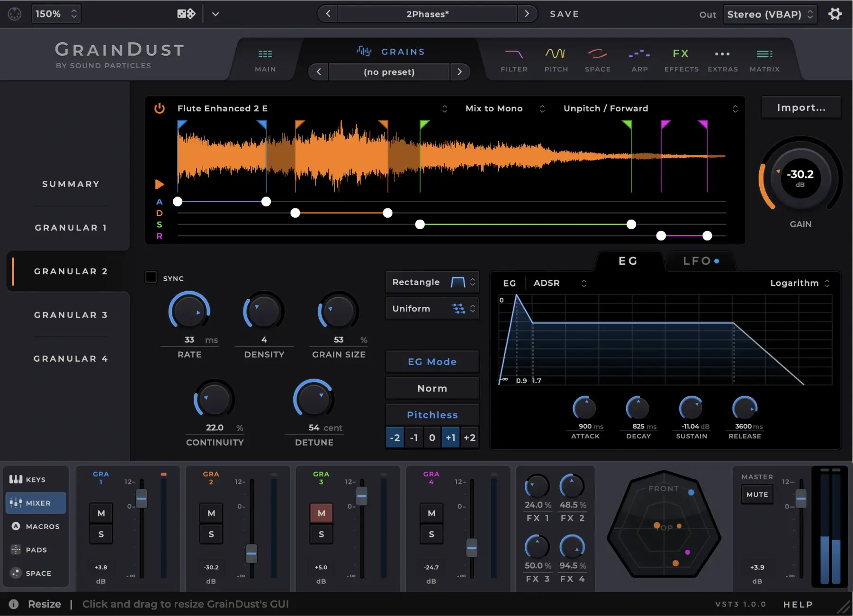This screenshot has width=853, height=616.
Task: Open the Rectangle grain shape dropdown
Action: coord(431,282)
